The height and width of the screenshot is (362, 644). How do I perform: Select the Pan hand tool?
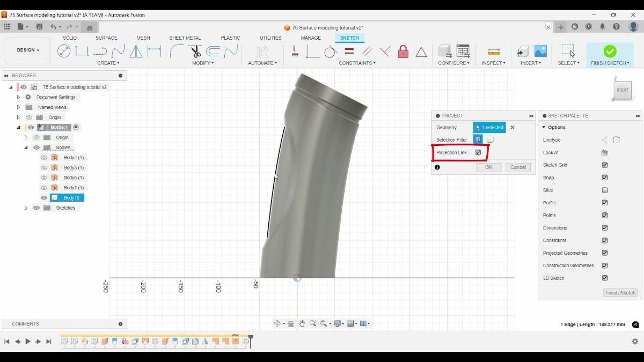click(x=302, y=323)
